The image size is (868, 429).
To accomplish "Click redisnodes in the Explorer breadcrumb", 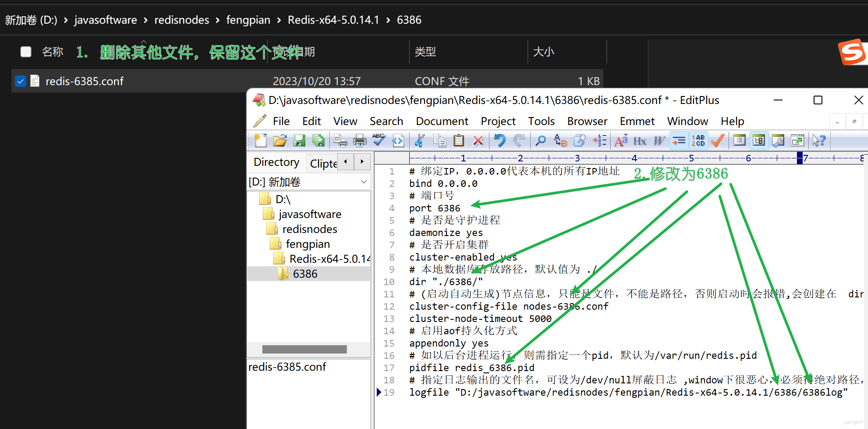I will pyautogui.click(x=182, y=20).
